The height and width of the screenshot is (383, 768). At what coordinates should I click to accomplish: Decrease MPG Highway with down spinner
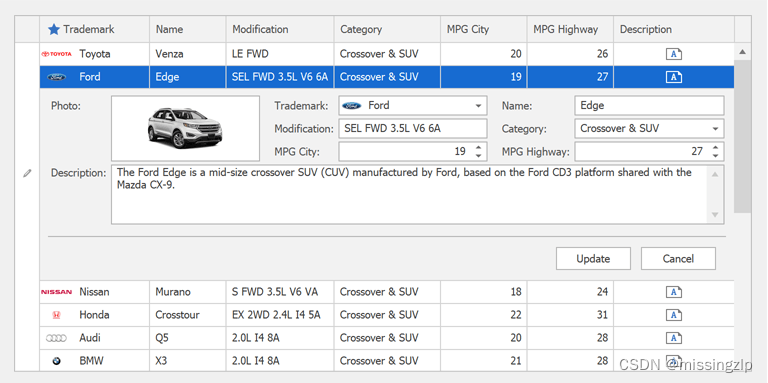click(x=716, y=156)
